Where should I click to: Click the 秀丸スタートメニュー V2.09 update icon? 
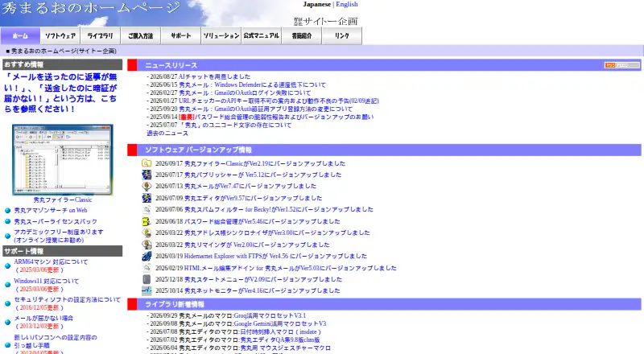tap(147, 279)
